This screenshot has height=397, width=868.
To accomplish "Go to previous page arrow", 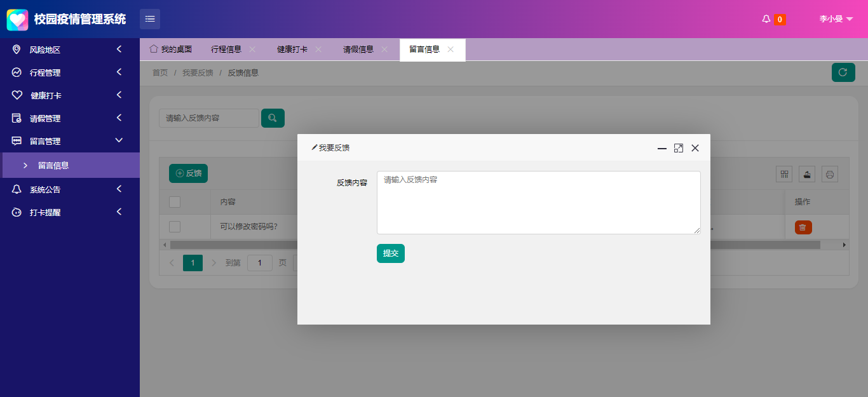I will point(172,263).
